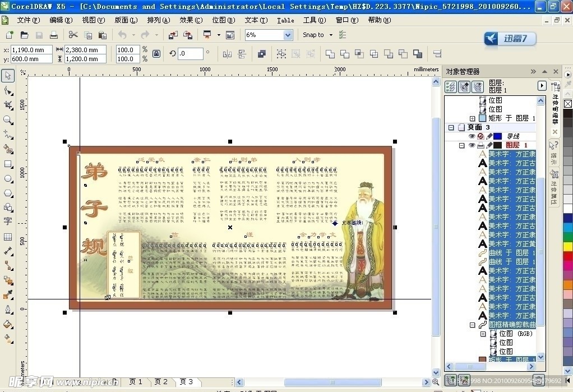Switch to the 页 2 page tab
Screen dimensions: 573x392
(x=161, y=382)
